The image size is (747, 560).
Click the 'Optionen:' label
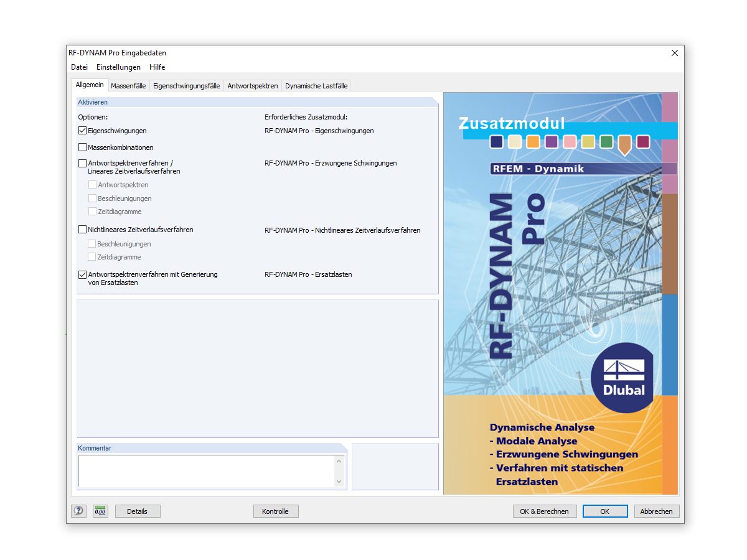(x=93, y=117)
